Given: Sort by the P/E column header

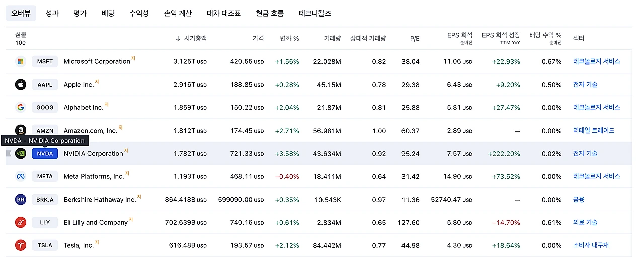Looking at the screenshot, I should [x=415, y=38].
